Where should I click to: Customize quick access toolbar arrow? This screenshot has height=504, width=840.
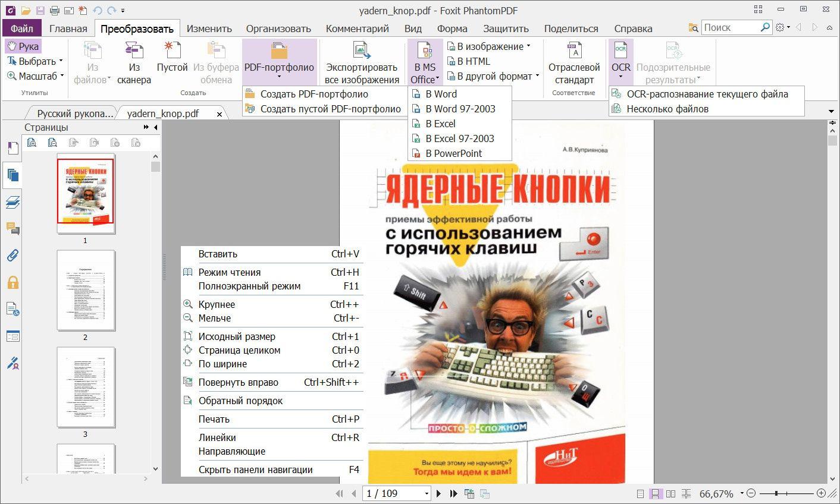point(123,11)
